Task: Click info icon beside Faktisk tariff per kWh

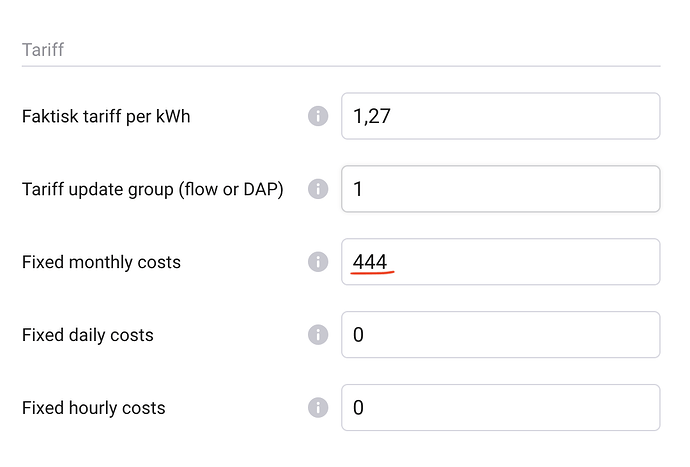Action: (x=318, y=116)
